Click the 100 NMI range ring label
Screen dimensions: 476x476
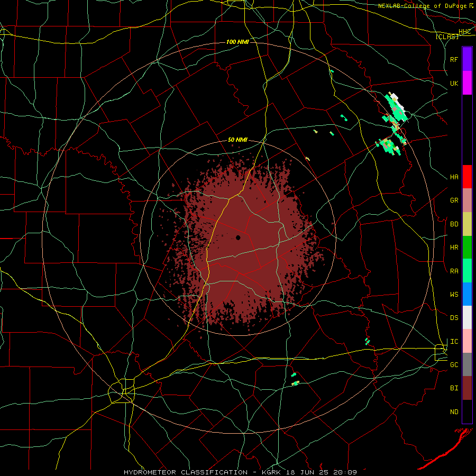[x=237, y=42]
